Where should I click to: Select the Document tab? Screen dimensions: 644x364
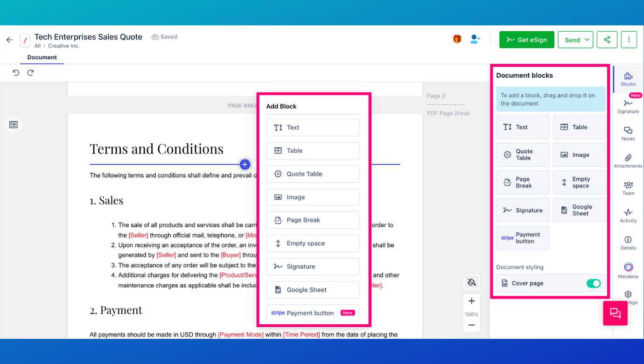42,57
